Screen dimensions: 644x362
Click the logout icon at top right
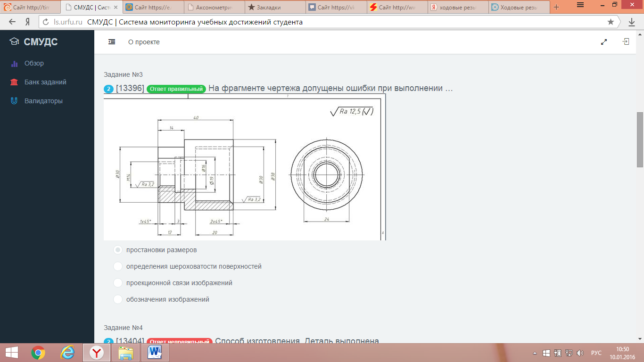pos(626,42)
